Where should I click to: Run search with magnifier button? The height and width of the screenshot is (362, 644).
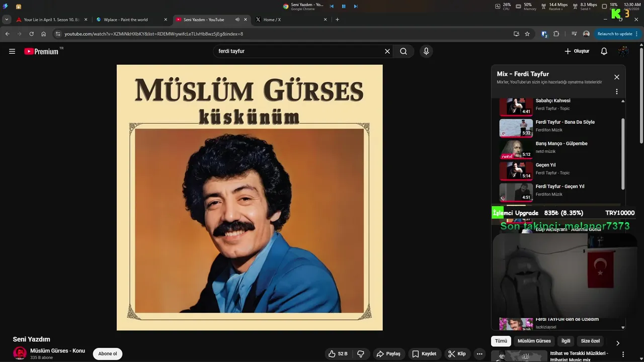[x=404, y=51]
